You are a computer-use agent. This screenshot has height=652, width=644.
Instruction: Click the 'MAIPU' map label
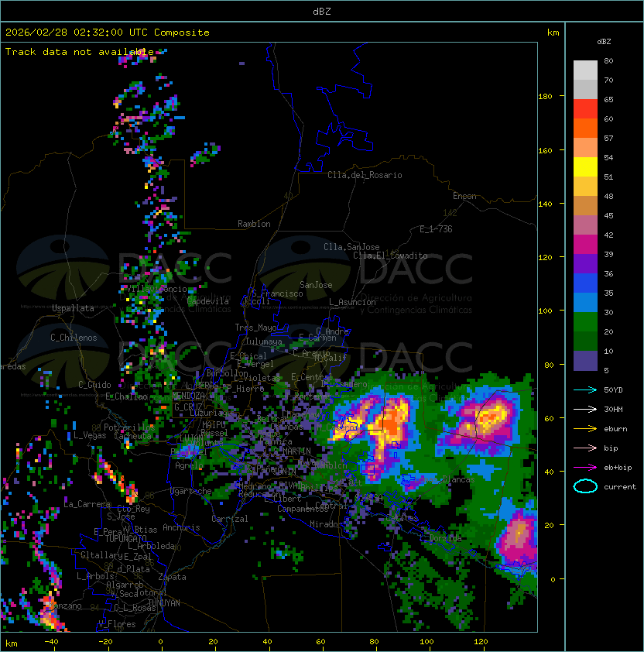(x=214, y=425)
